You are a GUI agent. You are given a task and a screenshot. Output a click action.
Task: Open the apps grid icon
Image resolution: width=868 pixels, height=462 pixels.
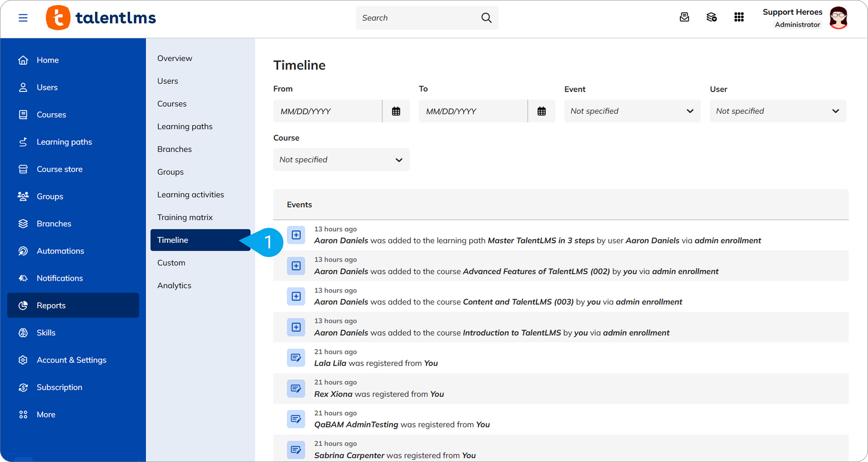point(739,17)
